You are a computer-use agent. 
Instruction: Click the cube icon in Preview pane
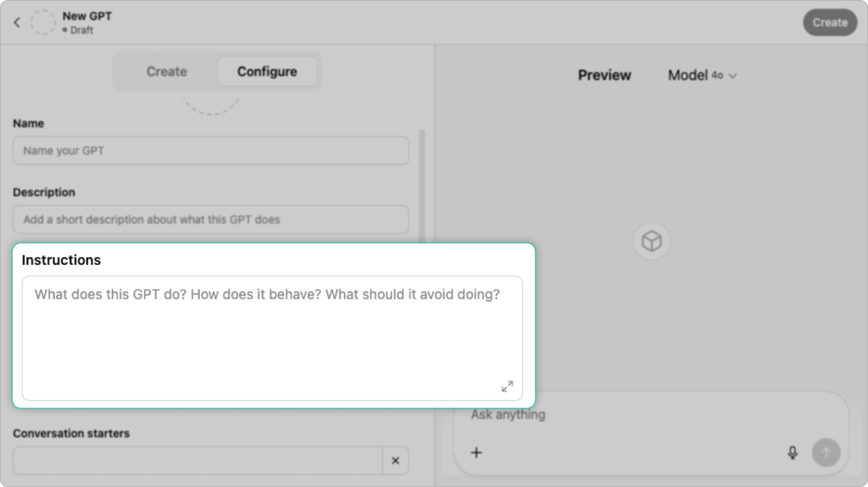coord(652,241)
